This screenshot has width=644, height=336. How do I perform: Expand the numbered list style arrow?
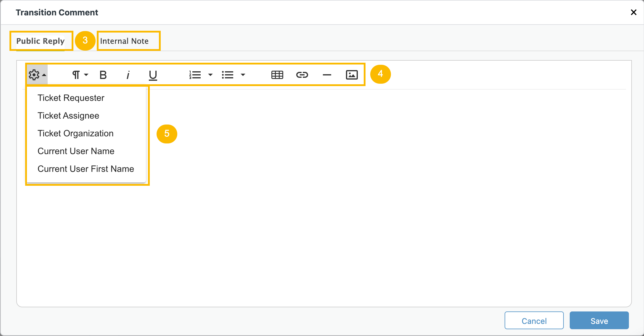(210, 75)
